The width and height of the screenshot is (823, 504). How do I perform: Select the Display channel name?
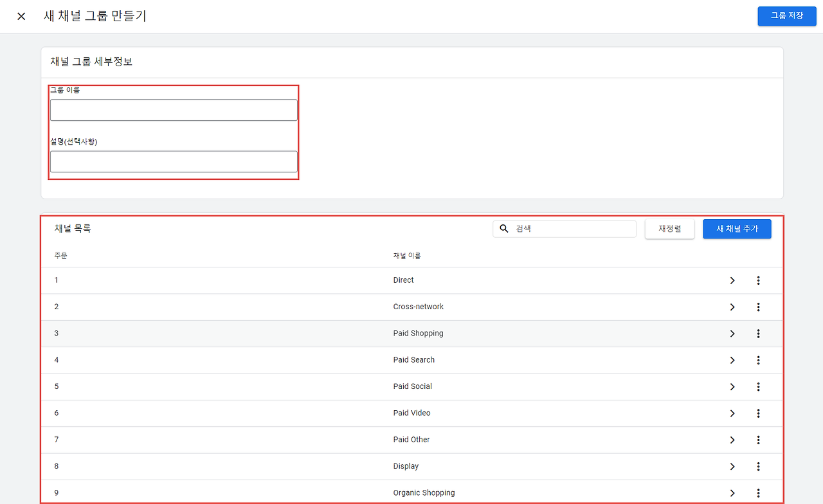point(406,467)
